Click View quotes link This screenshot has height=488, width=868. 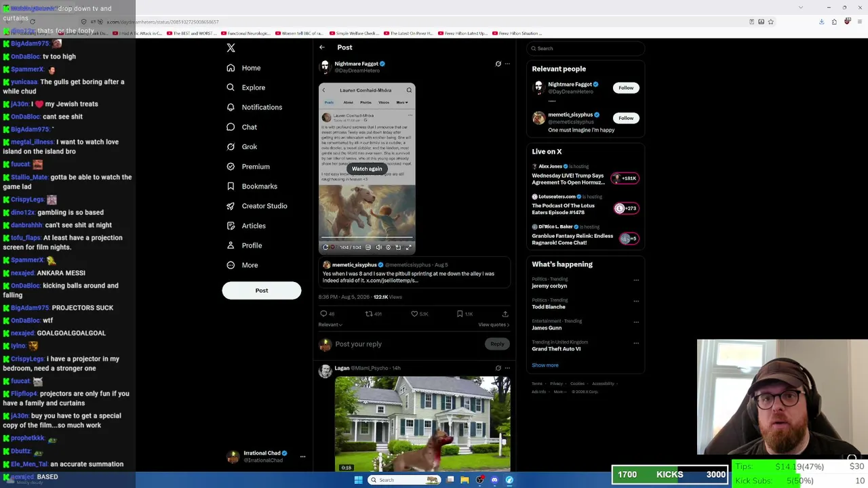(494, 325)
